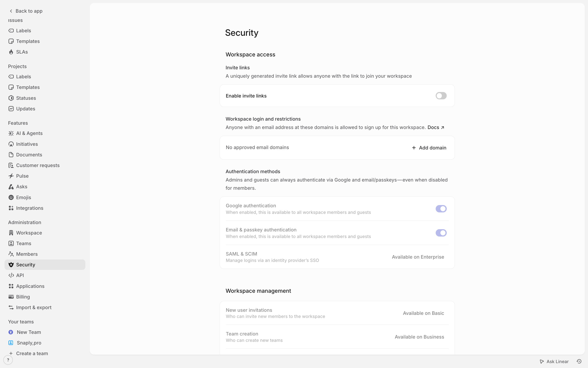Screen dimensions: 588x368
Task: Click the Statuses hexagon icon
Action: pos(11,98)
